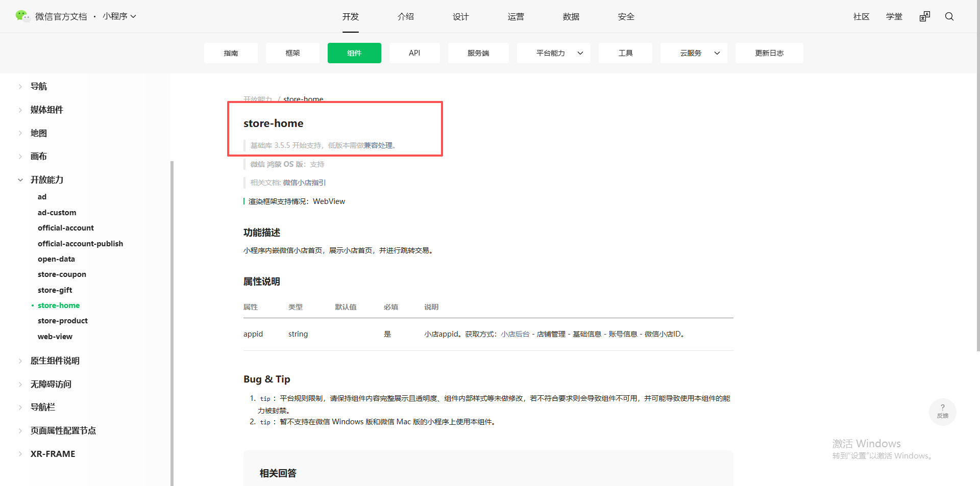Screen dimensions: 980x486
Task: Click the 微信官方文档 site title
Action: coord(61,16)
